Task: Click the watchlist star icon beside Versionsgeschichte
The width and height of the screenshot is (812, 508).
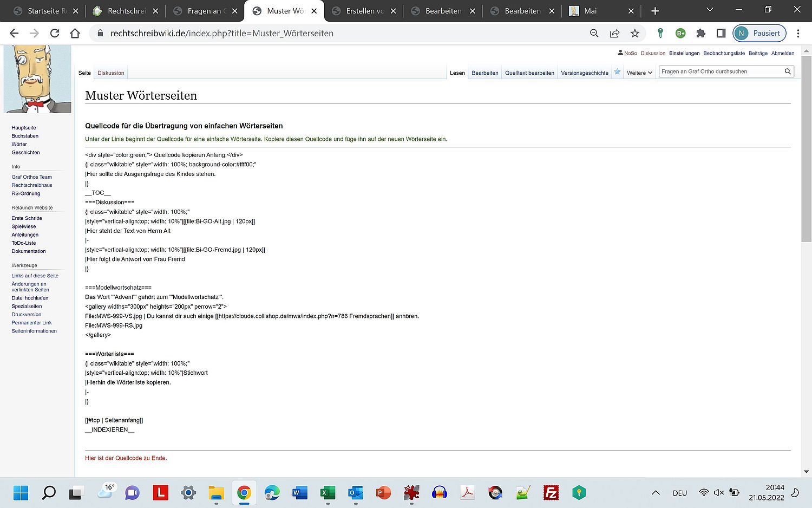Action: pyautogui.click(x=617, y=72)
